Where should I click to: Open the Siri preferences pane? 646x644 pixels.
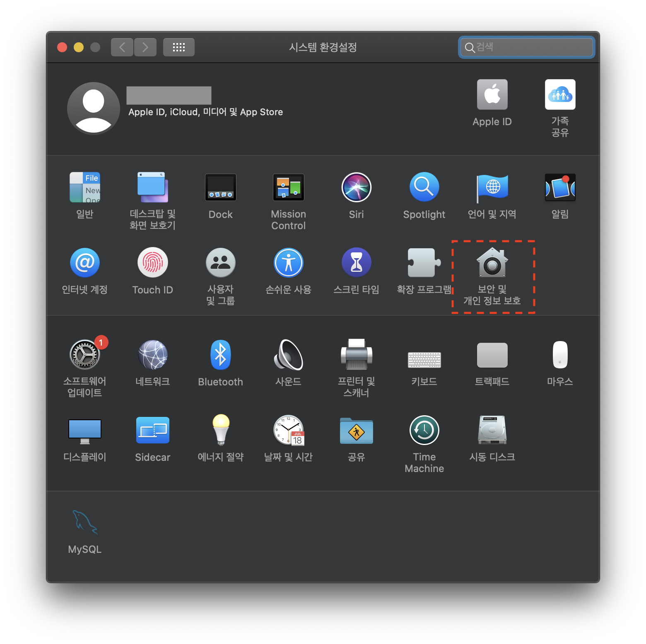point(357,187)
